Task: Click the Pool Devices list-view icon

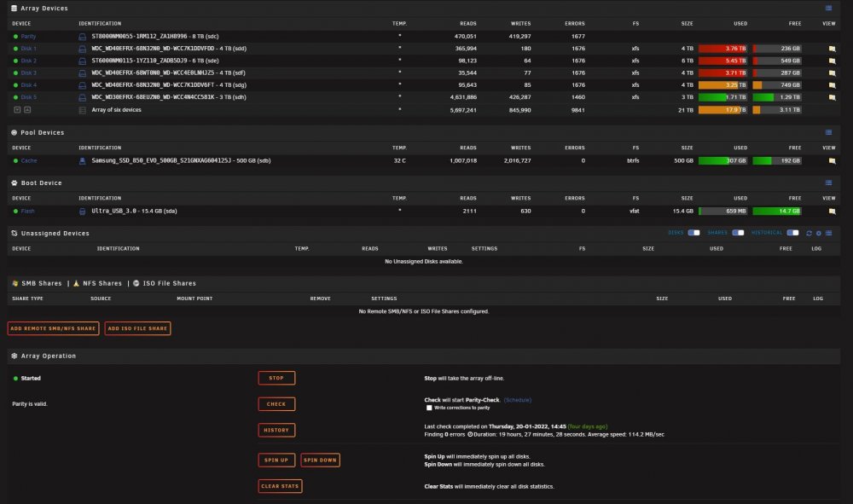Action: 828,132
